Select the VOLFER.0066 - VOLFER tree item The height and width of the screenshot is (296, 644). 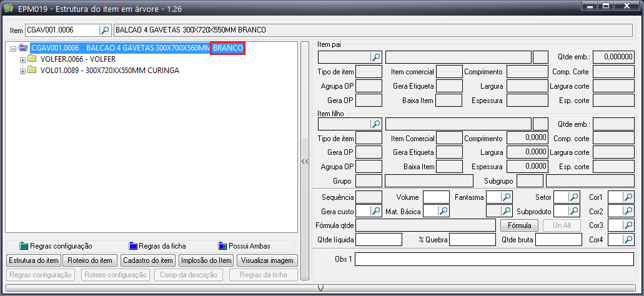pyautogui.click(x=77, y=59)
